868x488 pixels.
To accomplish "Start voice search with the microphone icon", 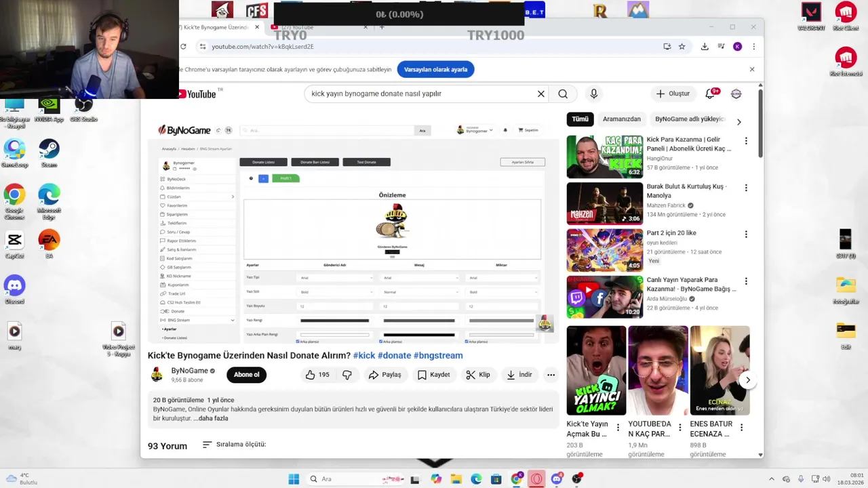I will pos(593,94).
